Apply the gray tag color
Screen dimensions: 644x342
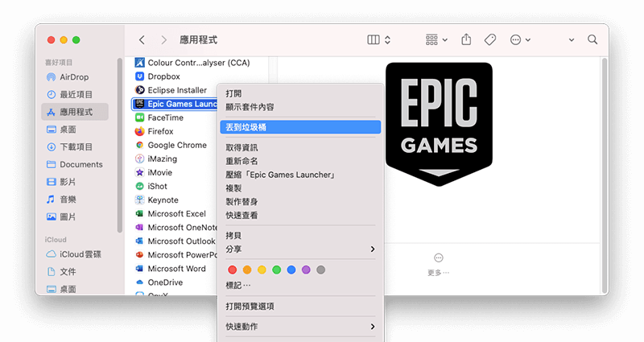pyautogui.click(x=321, y=270)
